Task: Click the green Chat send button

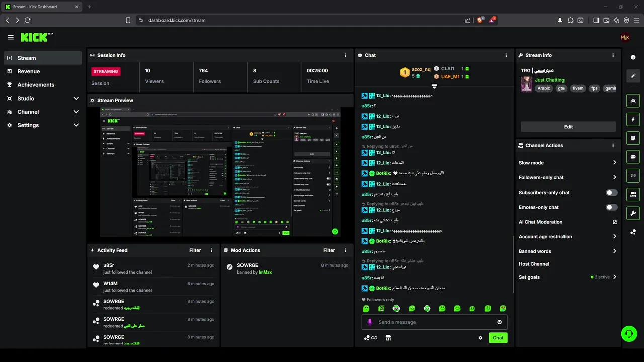Action: coord(498,338)
